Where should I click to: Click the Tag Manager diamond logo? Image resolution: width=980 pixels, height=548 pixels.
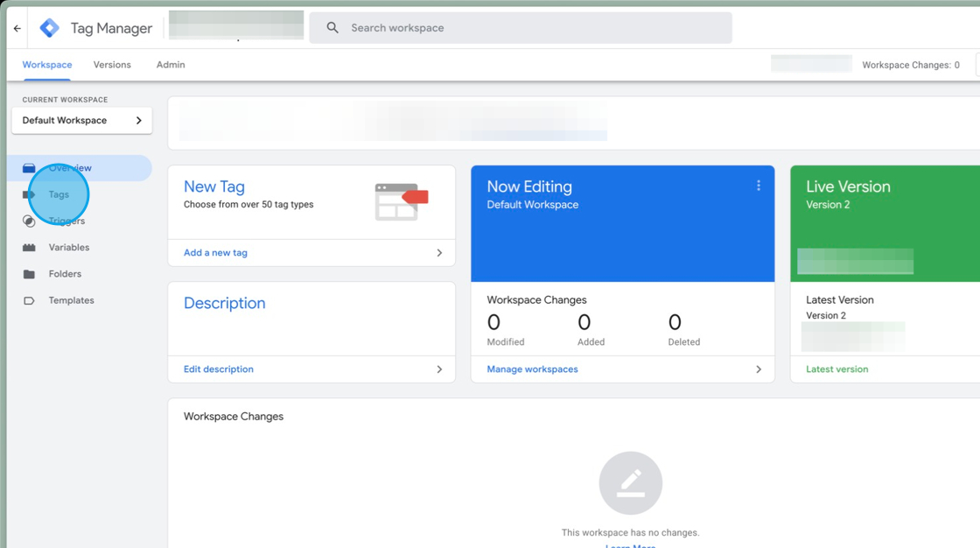[50, 27]
